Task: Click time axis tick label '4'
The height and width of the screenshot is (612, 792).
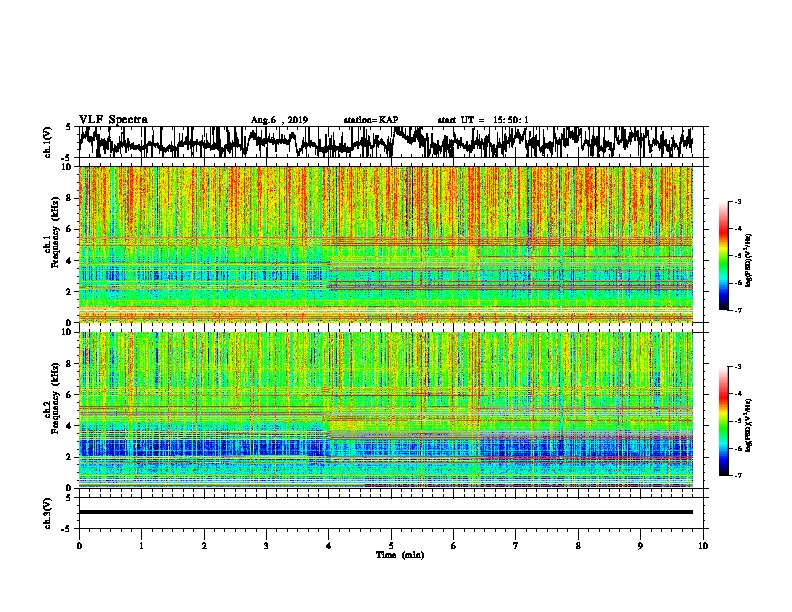Action: 329,546
